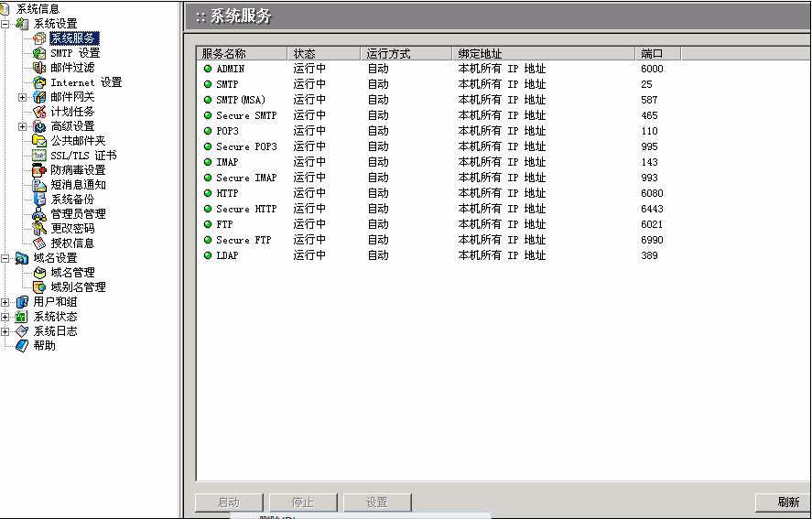Open 域名管理 in the tree
Viewport: 812px width, 519px height.
click(x=72, y=273)
